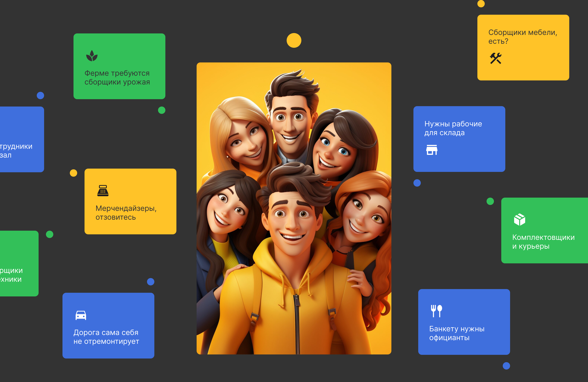The width and height of the screenshot is (588, 382).
Task: Open 'Комплектовщики и курьеры' card text
Action: click(x=543, y=242)
